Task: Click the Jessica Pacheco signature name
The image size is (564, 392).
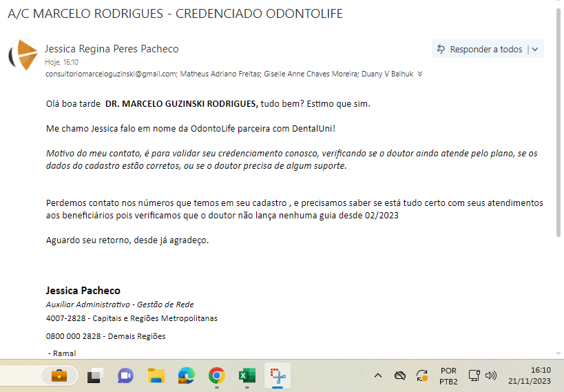Action: click(x=83, y=291)
